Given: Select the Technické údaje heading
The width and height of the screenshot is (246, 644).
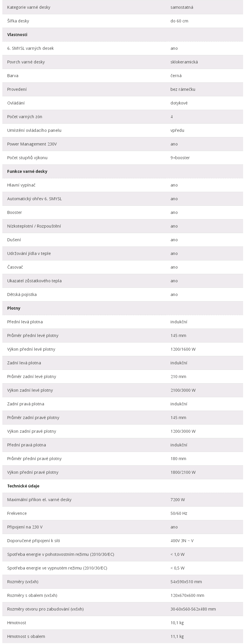Looking at the screenshot, I should coord(23,486).
